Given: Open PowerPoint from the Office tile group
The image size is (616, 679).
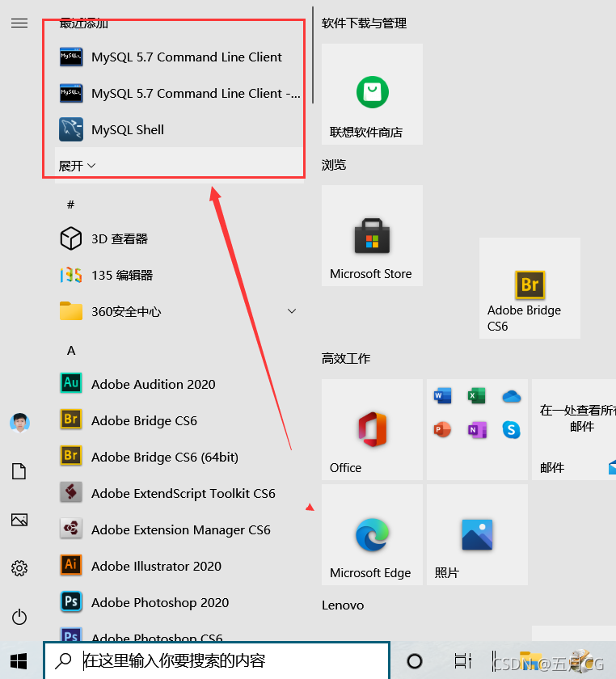Looking at the screenshot, I should coord(442,429).
